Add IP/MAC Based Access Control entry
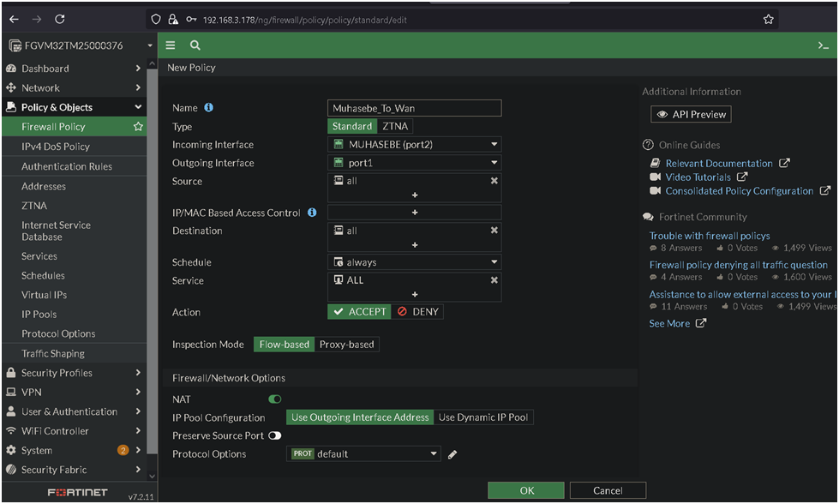839x504 pixels. tap(415, 213)
